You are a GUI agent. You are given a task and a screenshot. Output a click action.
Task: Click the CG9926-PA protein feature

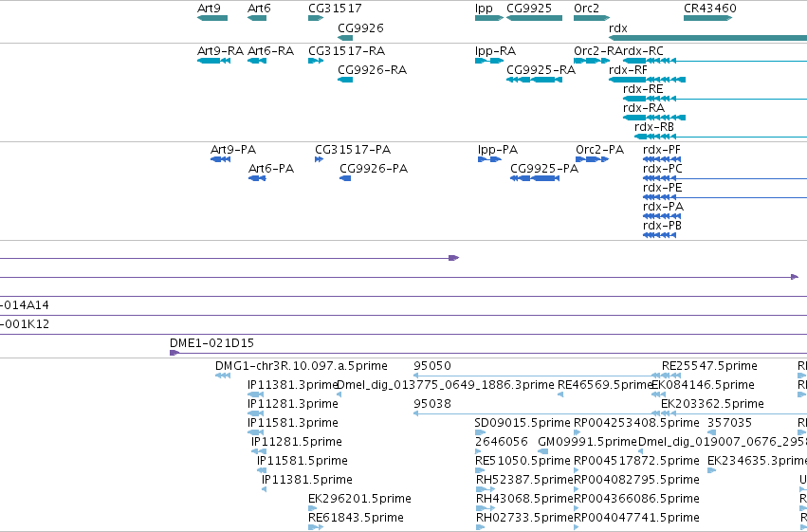click(345, 178)
